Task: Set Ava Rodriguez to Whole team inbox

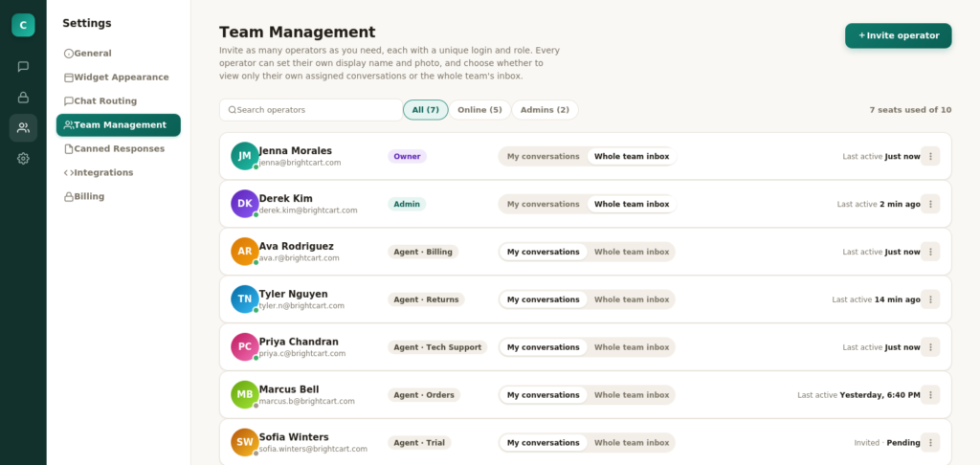Action: point(632,252)
